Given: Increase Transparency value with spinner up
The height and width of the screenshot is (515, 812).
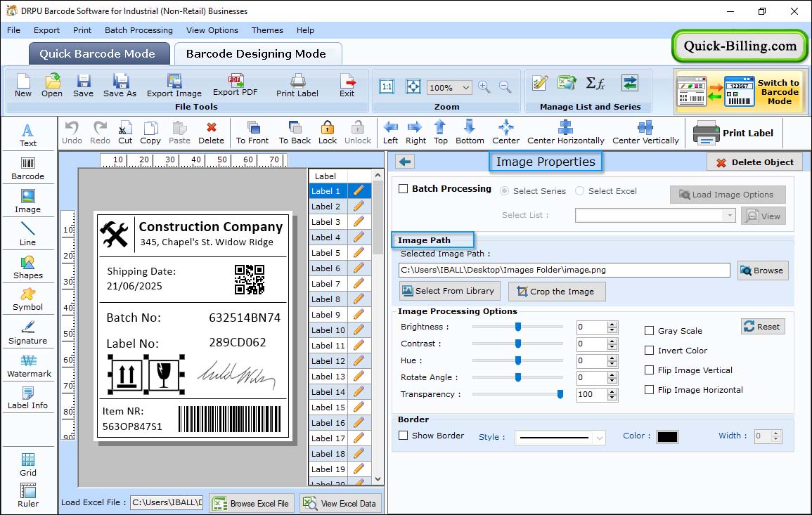Looking at the screenshot, I should coord(612,391).
